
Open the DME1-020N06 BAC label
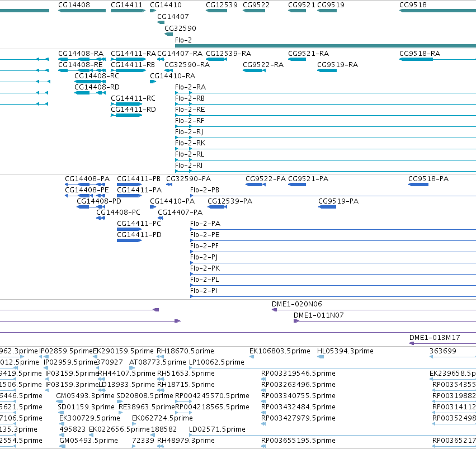(x=297, y=304)
